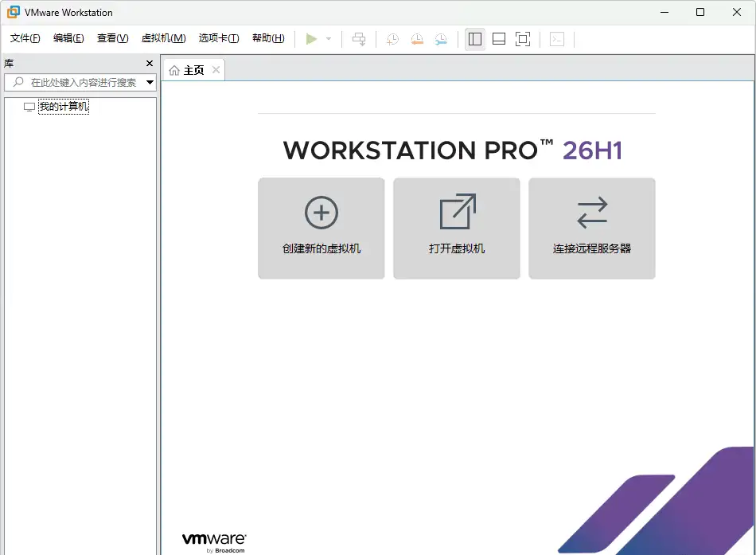Image resolution: width=756 pixels, height=555 pixels.
Task: Open the power options dropdown arrow
Action: (x=329, y=38)
